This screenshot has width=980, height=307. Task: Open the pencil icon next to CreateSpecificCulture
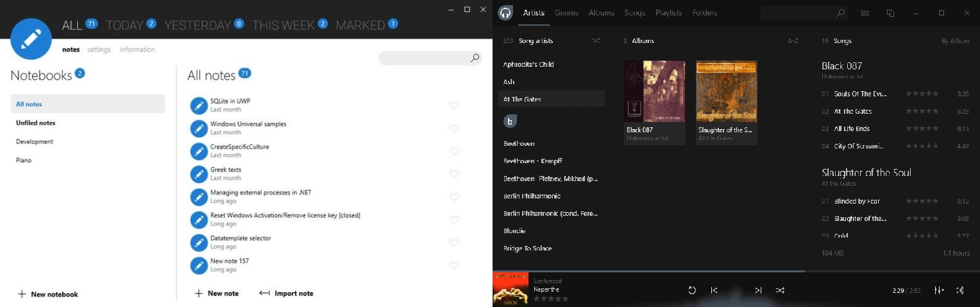click(x=199, y=151)
